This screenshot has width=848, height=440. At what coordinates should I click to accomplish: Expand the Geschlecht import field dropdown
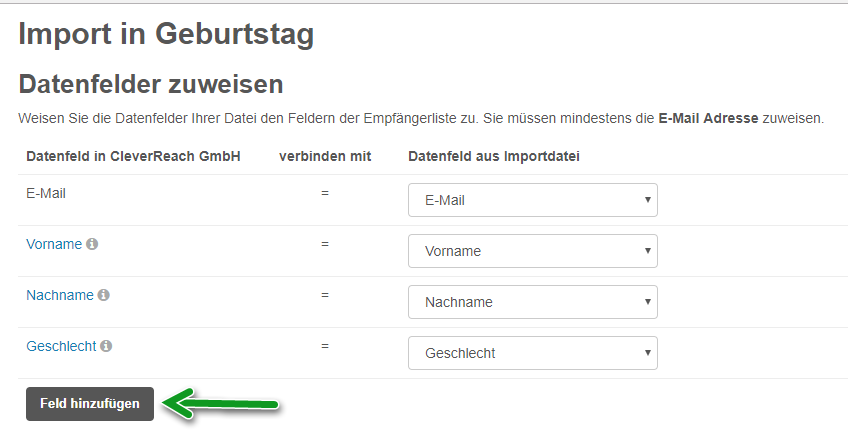(532, 353)
